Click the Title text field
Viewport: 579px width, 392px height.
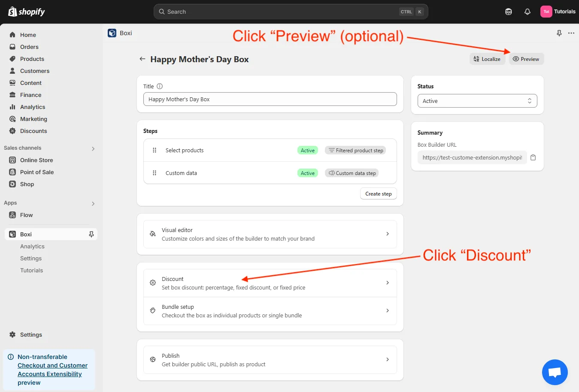pos(270,99)
